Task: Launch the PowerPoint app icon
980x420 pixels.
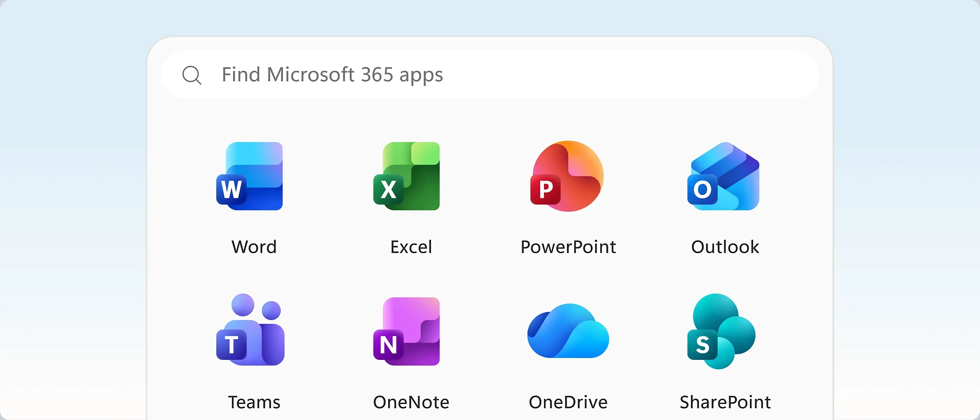Action: point(567,176)
